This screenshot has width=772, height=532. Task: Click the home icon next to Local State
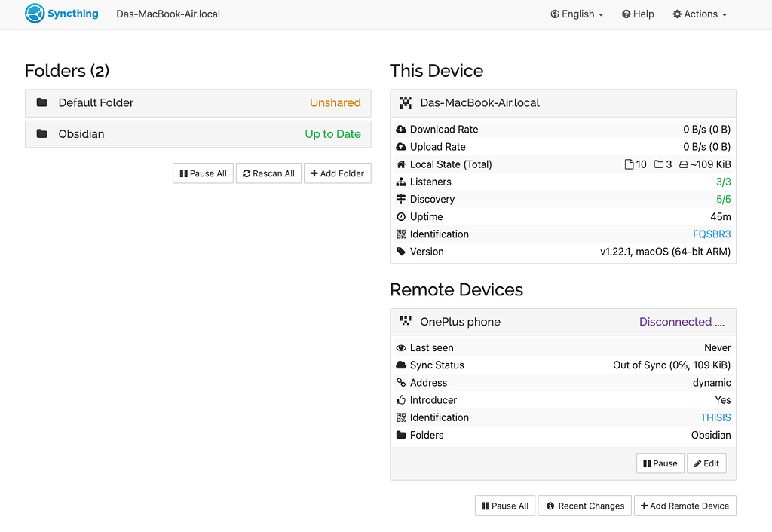coord(400,164)
